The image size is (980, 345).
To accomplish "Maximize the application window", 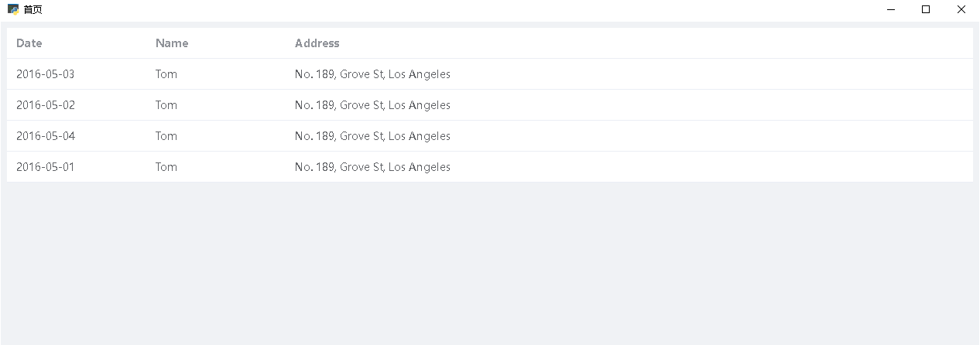I will (x=926, y=10).
